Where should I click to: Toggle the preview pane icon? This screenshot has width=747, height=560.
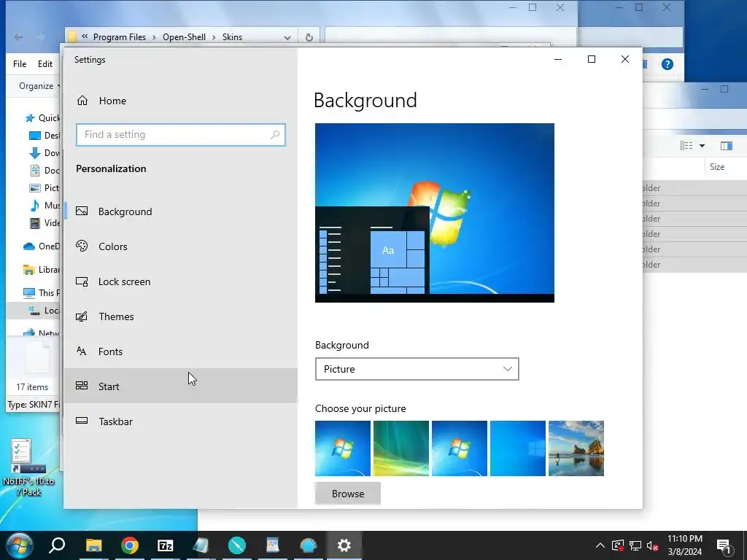[726, 146]
